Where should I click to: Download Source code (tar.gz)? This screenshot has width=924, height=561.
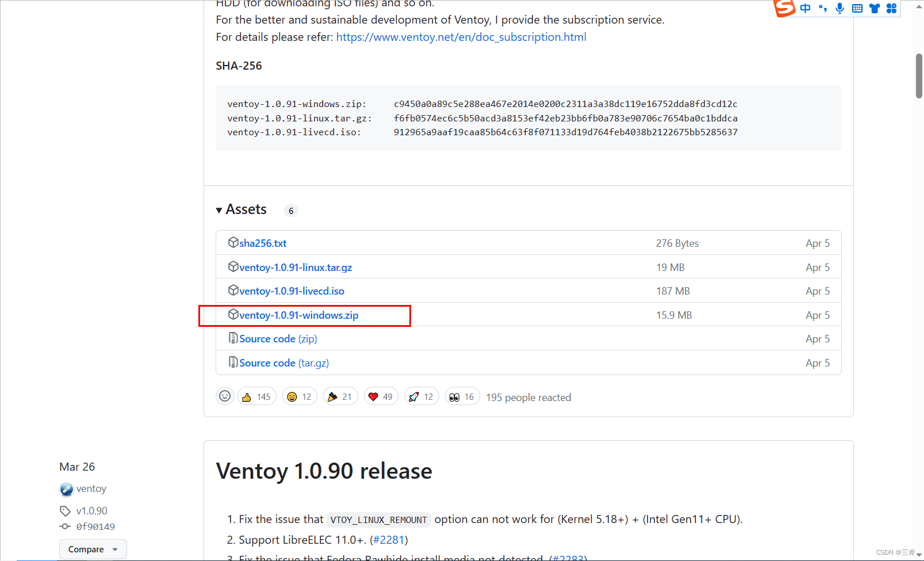click(284, 363)
